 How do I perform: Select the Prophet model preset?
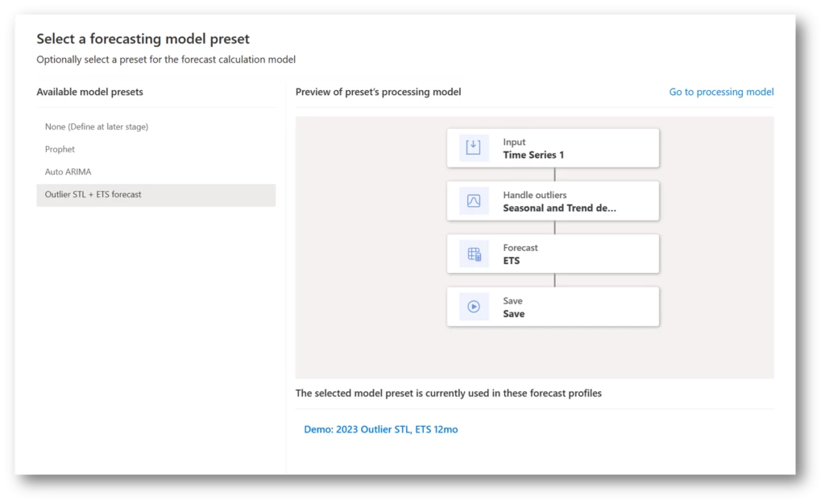tap(60, 149)
